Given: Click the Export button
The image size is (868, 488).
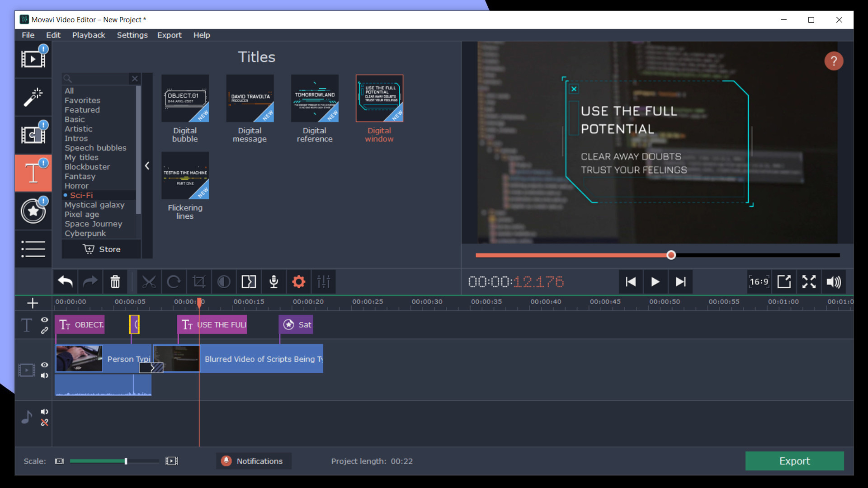Looking at the screenshot, I should [794, 461].
